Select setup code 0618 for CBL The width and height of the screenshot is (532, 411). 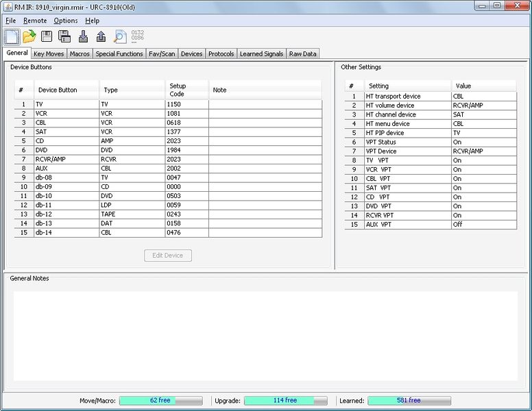pyautogui.click(x=186, y=123)
